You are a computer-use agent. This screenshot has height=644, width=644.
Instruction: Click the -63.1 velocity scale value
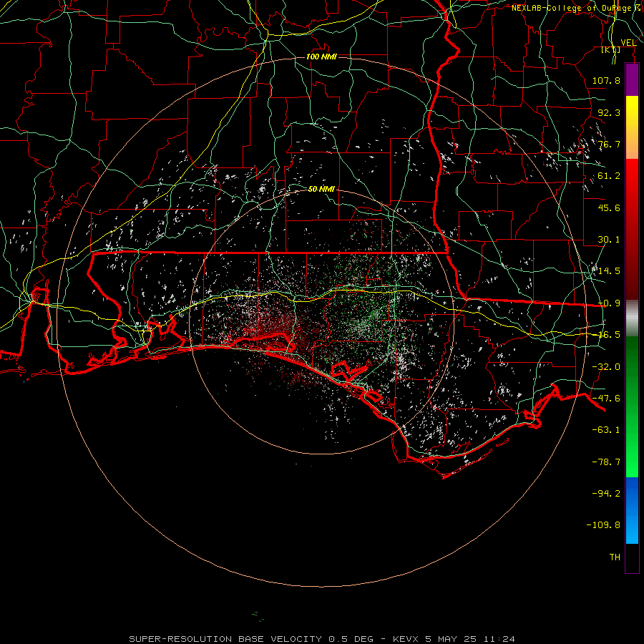coord(606,430)
